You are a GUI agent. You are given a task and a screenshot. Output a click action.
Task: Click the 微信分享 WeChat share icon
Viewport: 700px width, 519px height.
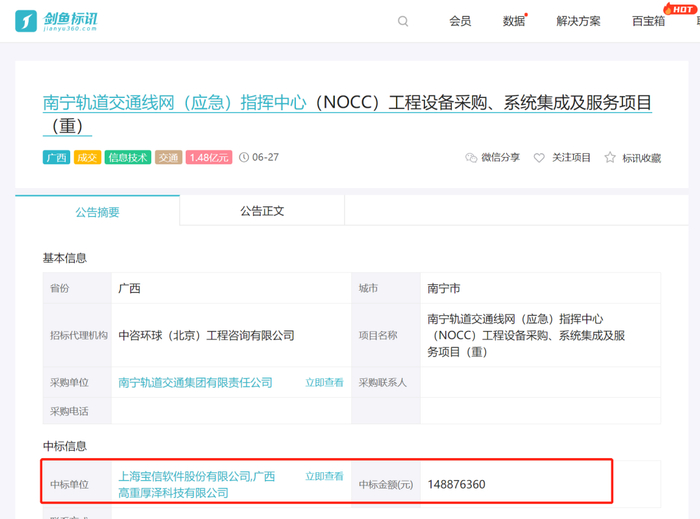471,158
